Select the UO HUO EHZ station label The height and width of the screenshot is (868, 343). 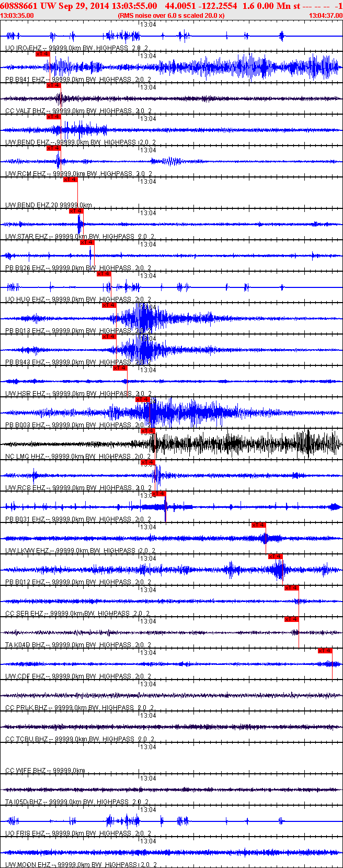(78, 299)
